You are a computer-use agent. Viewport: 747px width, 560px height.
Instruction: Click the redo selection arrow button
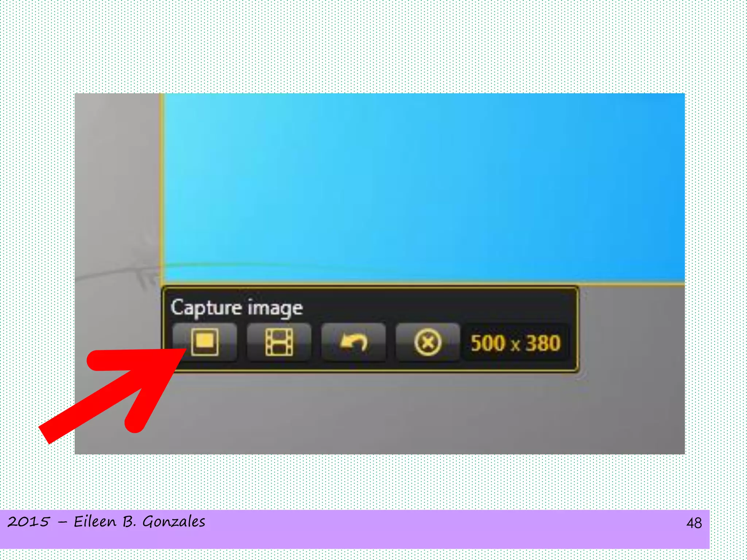[x=353, y=342]
